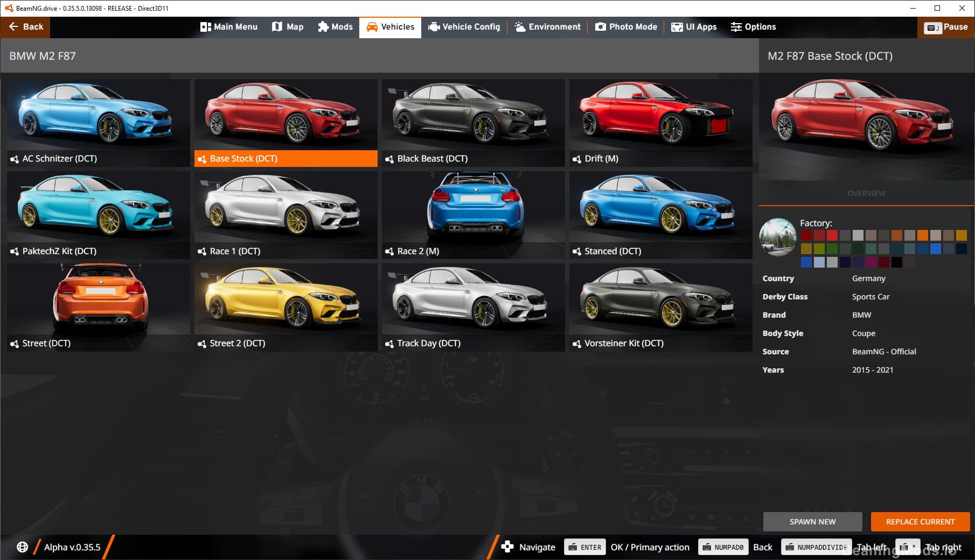Viewport: 975px width, 560px height.
Task: Choose the Race 1 (DCT) configuration
Action: click(285, 215)
